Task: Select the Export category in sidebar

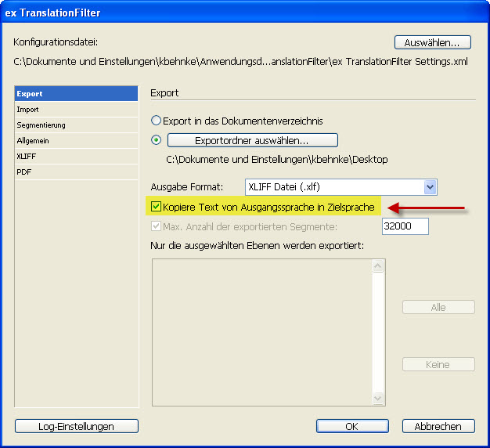Action: point(76,93)
